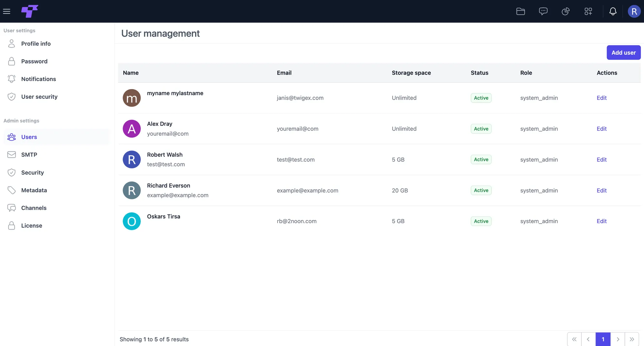
Task: Edit user myname mylastname
Action: 601,98
